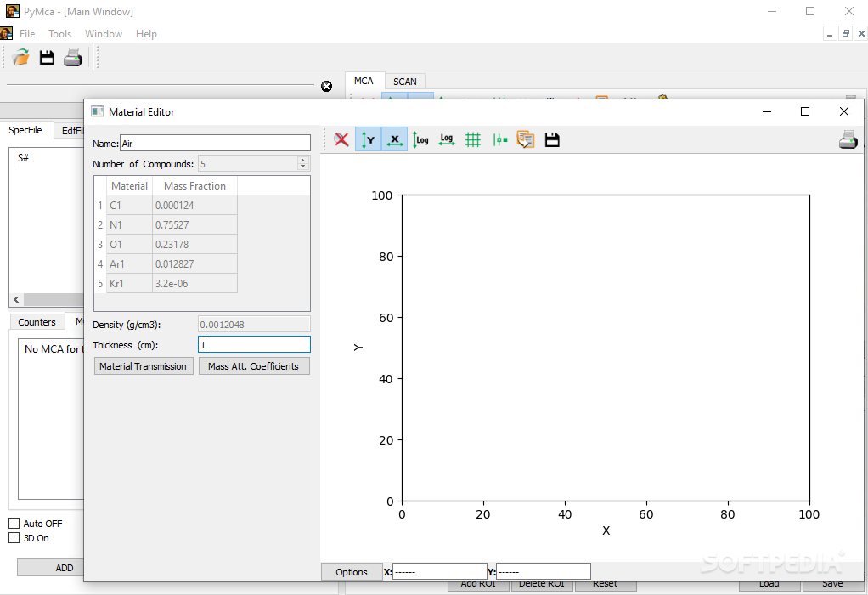Open the Help menu
Viewport: 868px width, 595px height.
pos(146,34)
